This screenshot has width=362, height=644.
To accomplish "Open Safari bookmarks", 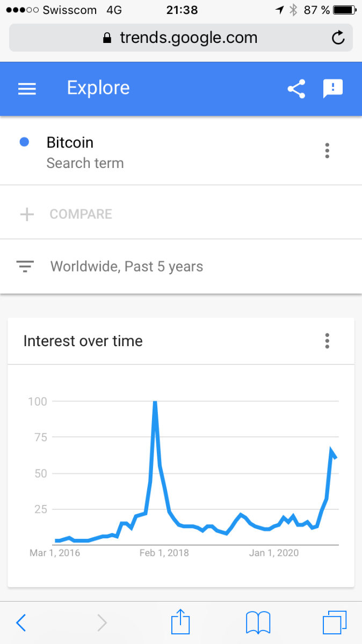I will pyautogui.click(x=258, y=623).
